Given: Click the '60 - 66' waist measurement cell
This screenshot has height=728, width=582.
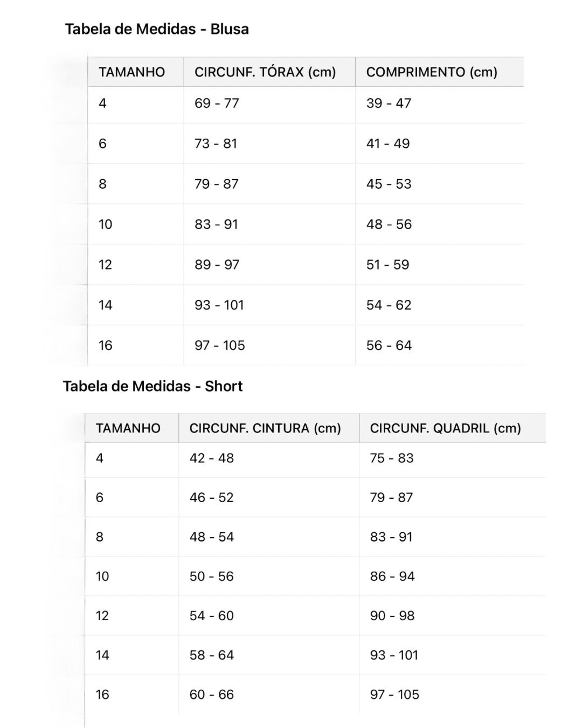Looking at the screenshot, I should [211, 695].
